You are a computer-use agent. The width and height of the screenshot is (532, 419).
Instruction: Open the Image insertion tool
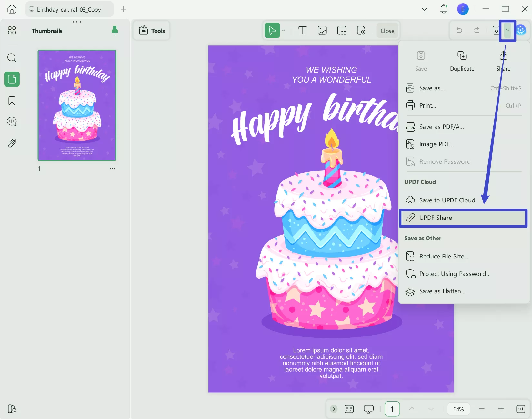pos(322,30)
